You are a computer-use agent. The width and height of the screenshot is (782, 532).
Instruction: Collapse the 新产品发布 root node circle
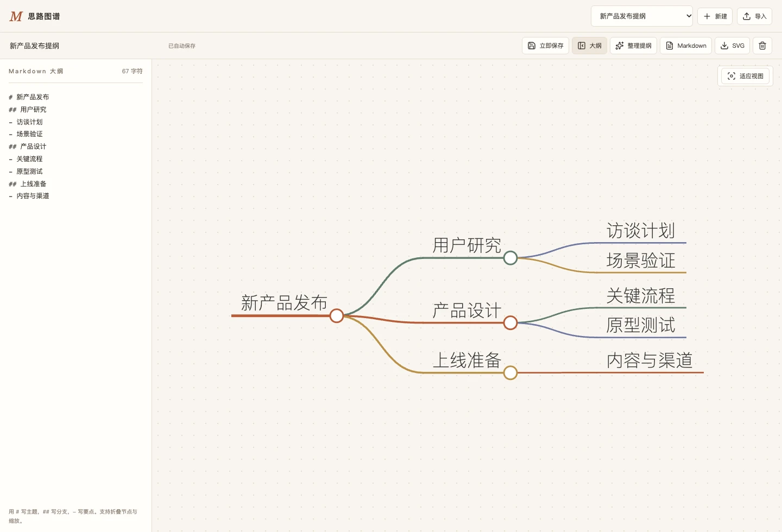[337, 315]
